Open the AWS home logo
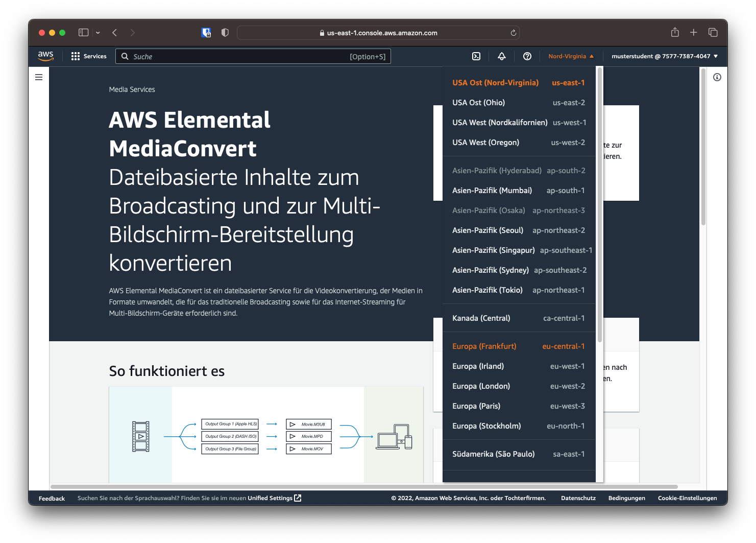Image resolution: width=756 pixels, height=543 pixels. [45, 56]
